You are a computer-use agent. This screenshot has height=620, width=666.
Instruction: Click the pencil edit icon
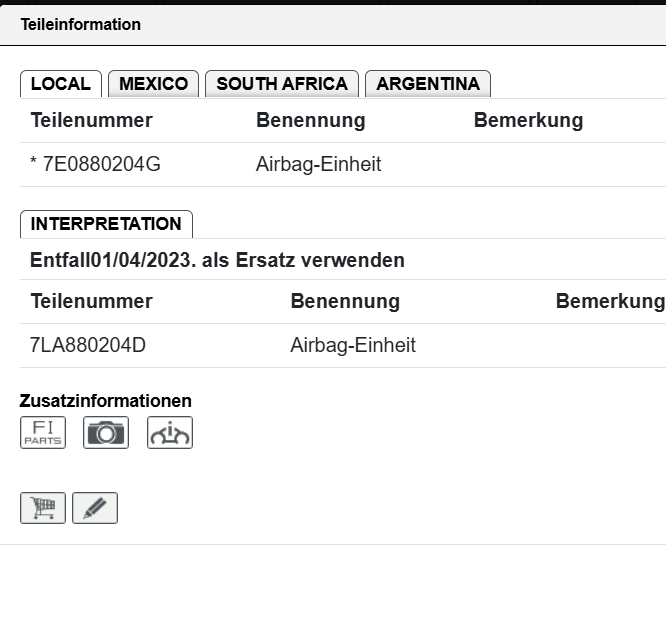point(95,508)
